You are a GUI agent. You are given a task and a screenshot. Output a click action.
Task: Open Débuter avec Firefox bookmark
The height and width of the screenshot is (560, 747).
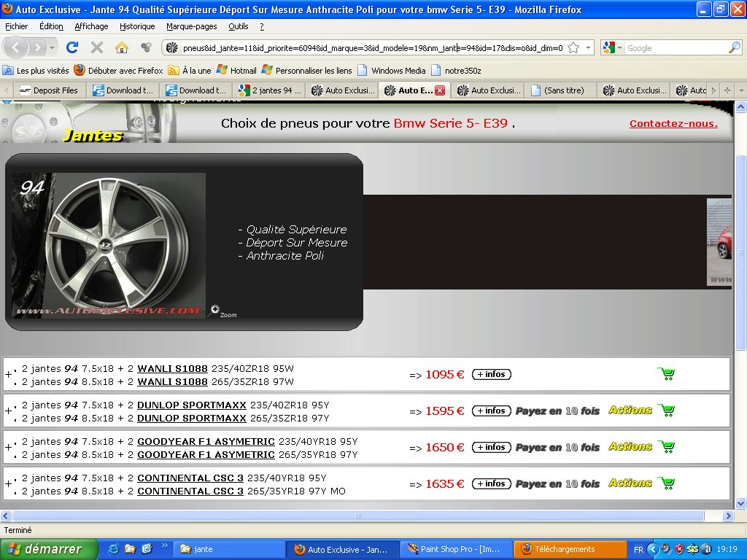tap(119, 71)
